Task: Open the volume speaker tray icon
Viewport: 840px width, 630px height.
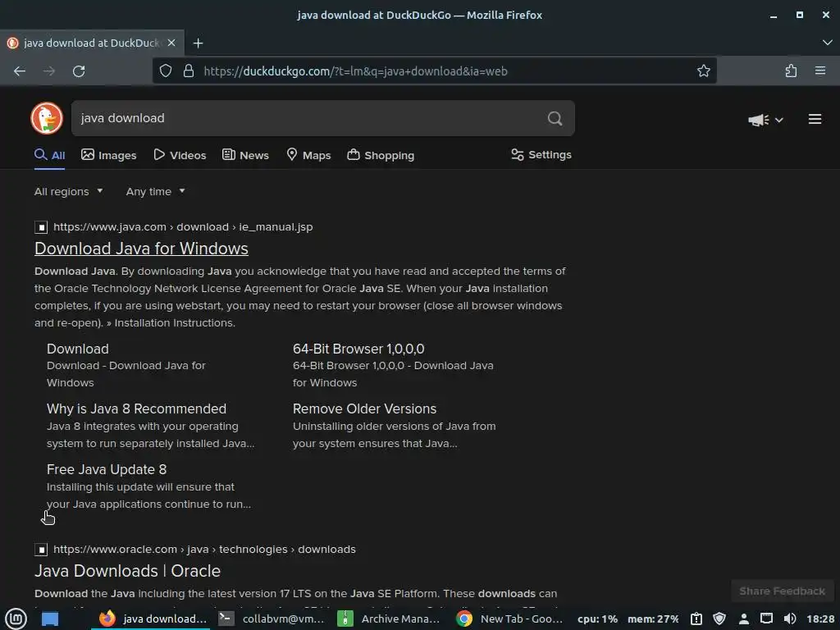Action: (790, 619)
